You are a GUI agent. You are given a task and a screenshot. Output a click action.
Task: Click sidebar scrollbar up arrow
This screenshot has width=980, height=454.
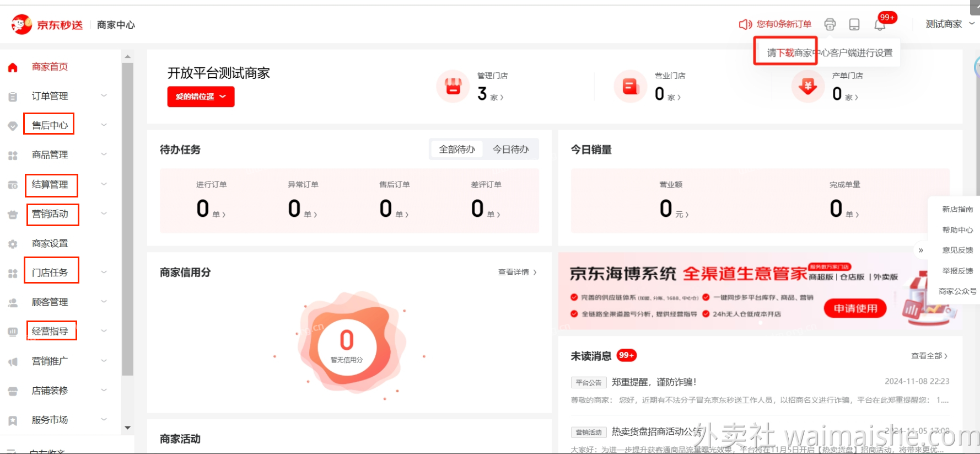pos(127,56)
